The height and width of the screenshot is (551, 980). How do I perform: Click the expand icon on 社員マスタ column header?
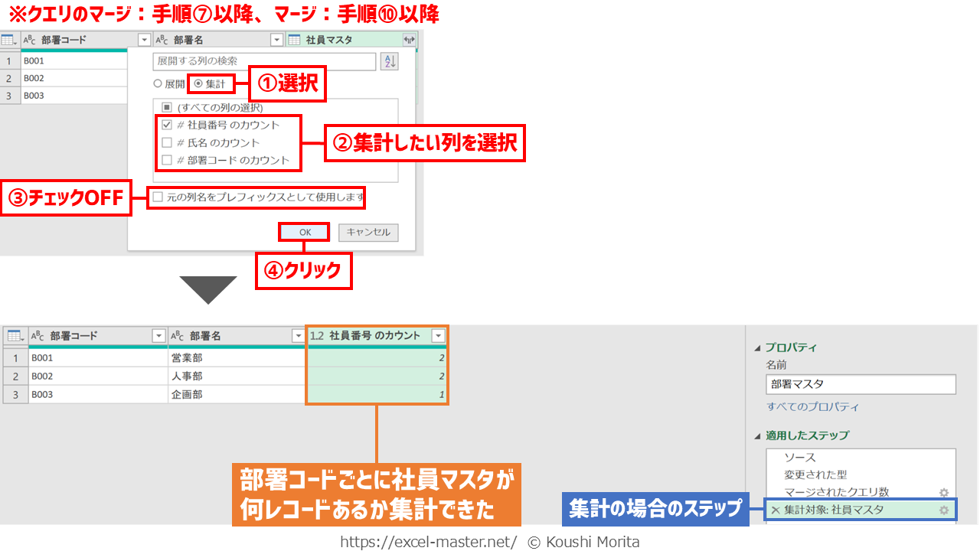coord(409,41)
